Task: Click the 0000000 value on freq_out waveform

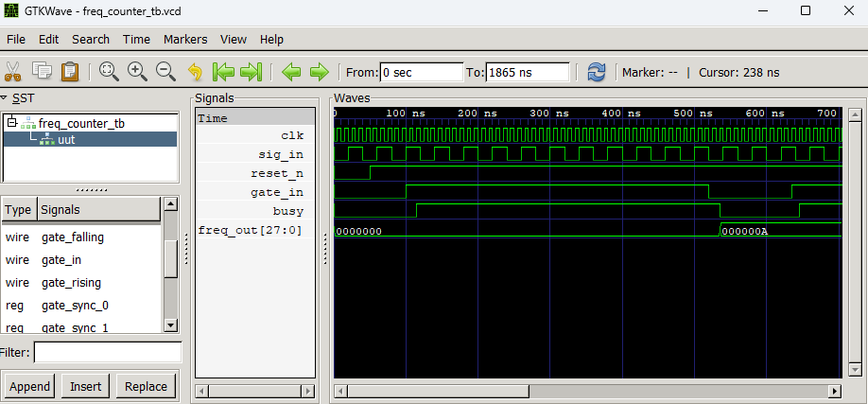Action: tap(358, 231)
